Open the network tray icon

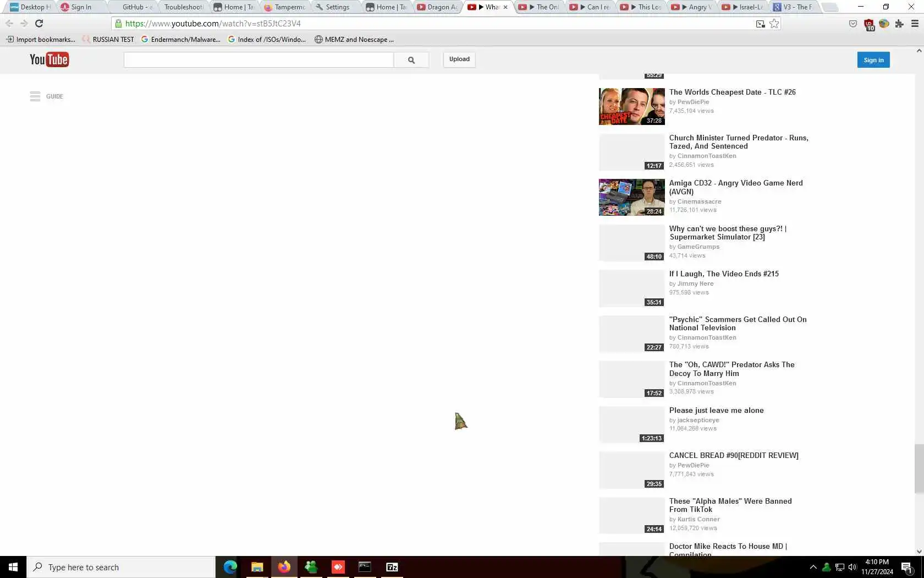(840, 567)
